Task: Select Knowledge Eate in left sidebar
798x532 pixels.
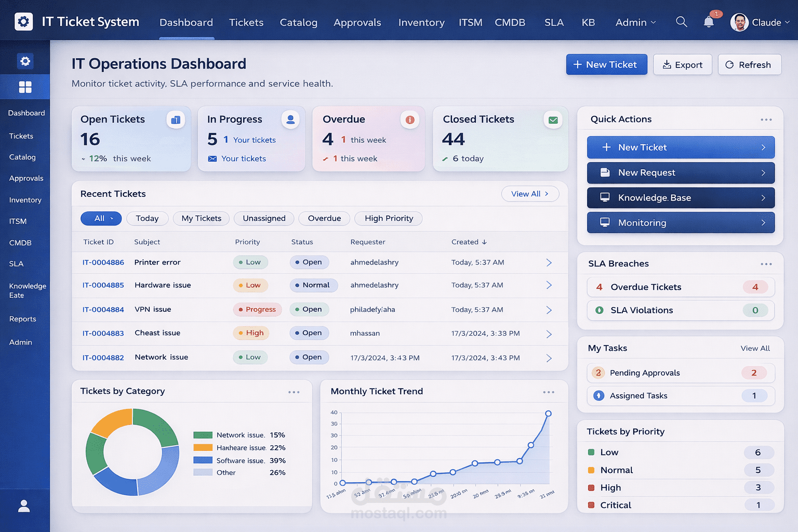Action: 27,290
